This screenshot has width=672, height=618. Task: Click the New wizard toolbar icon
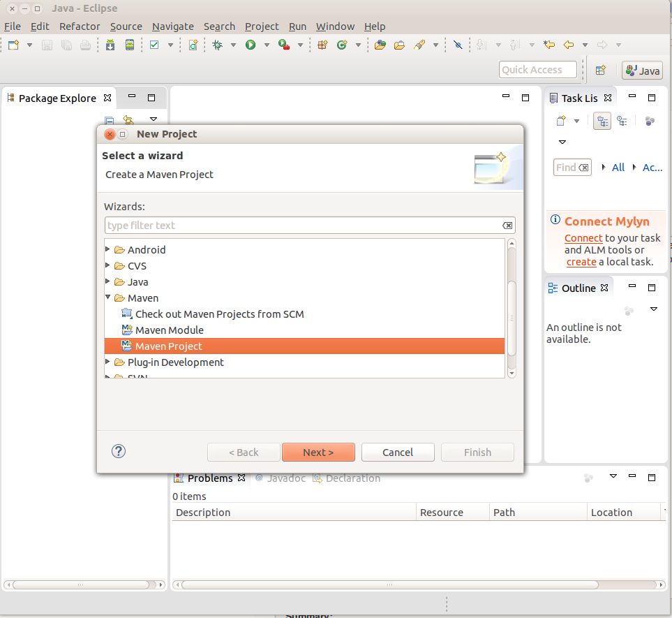click(x=13, y=45)
